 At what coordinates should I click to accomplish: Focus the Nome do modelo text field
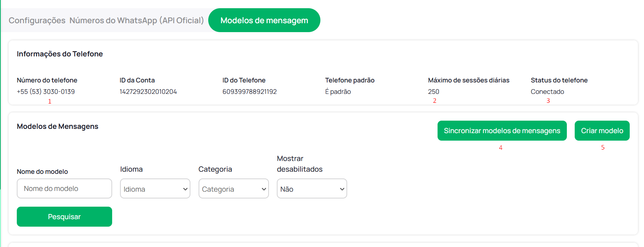(x=64, y=188)
